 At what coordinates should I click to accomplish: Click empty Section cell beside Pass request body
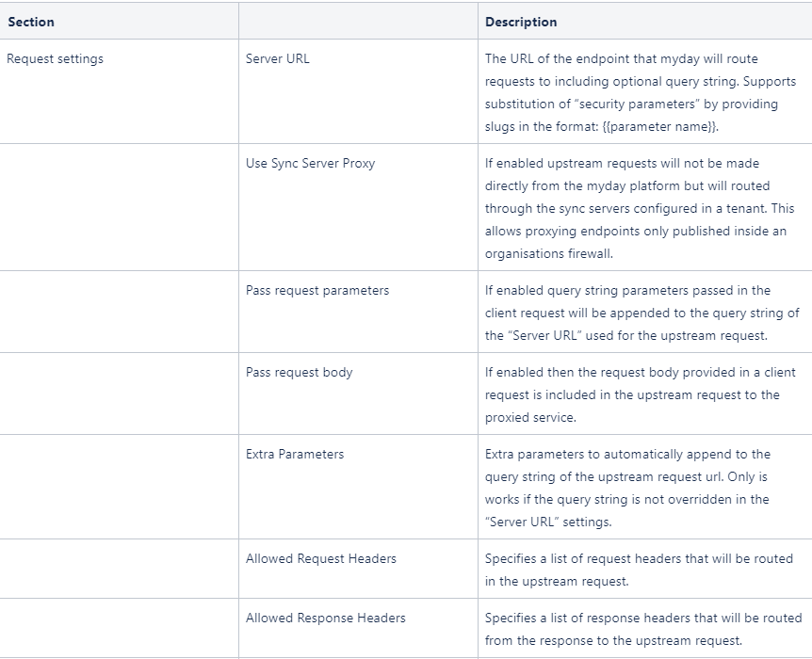coord(119,394)
